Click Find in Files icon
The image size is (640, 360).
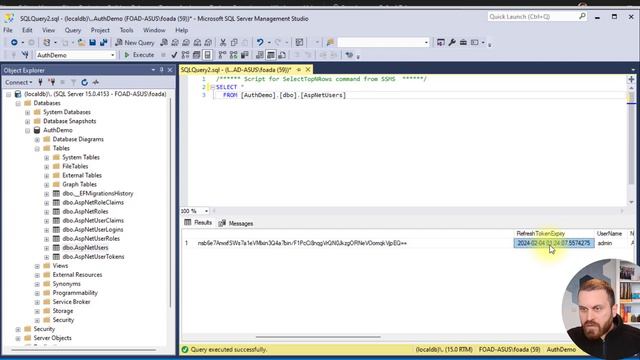(330, 42)
